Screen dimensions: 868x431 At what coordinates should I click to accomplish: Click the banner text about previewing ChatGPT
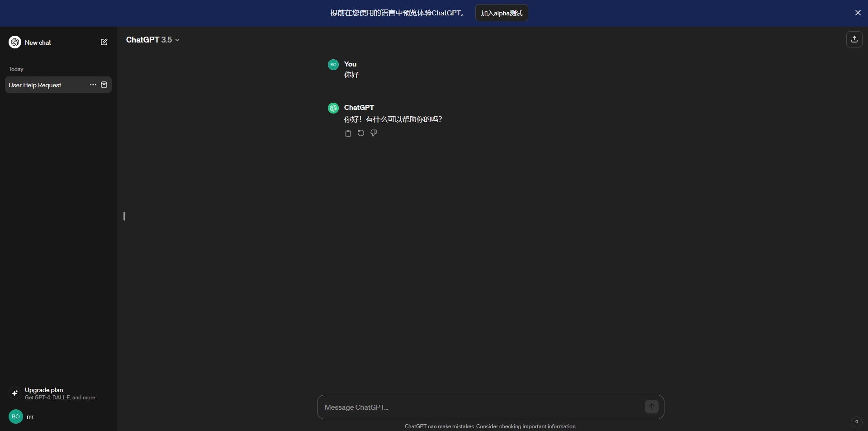(397, 13)
